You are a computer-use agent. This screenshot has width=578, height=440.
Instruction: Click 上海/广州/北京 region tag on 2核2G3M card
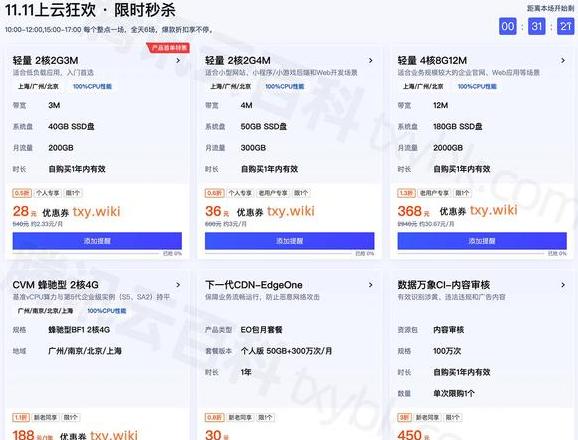[38, 87]
